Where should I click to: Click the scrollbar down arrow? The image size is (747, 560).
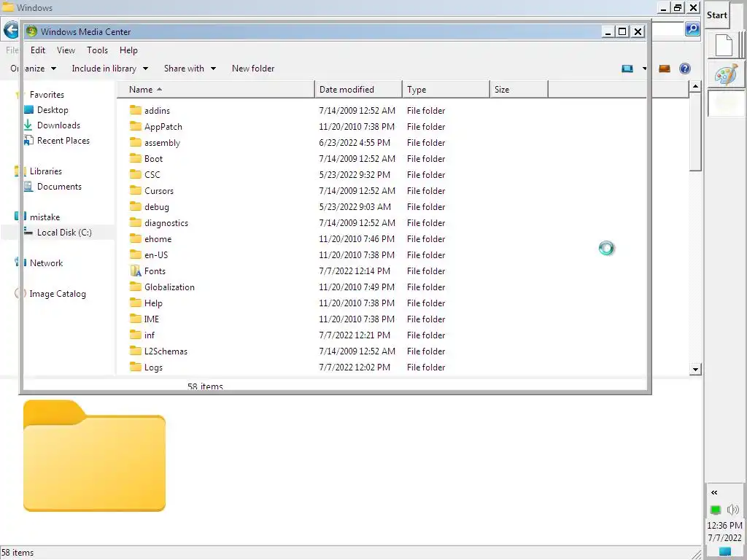[x=695, y=369]
